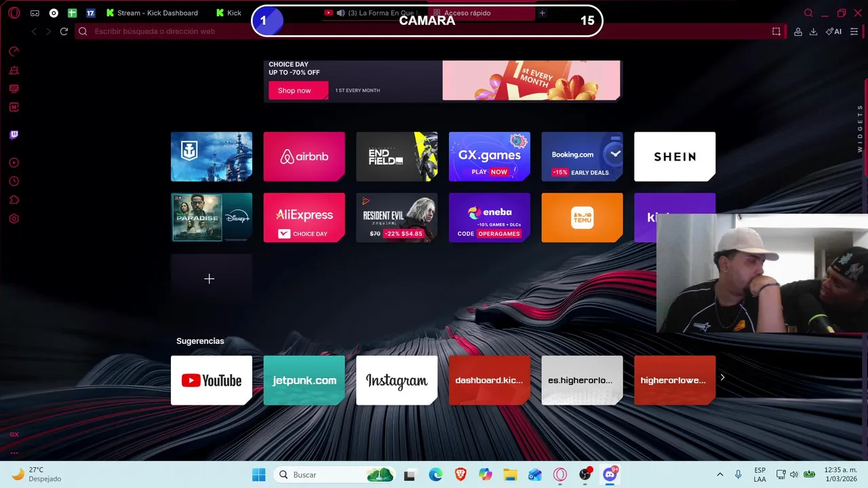
Task: Open the 27°C Despejado weather widget
Action: tap(37, 474)
